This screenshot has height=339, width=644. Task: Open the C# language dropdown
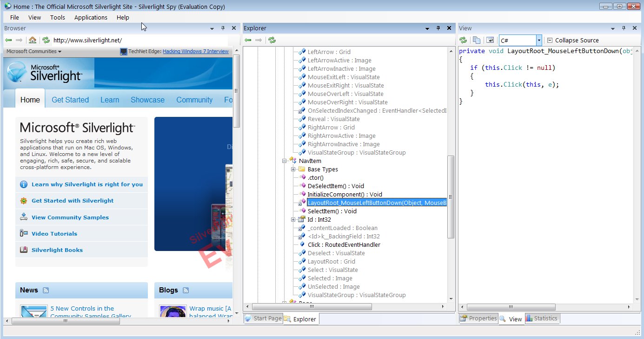[x=539, y=41]
